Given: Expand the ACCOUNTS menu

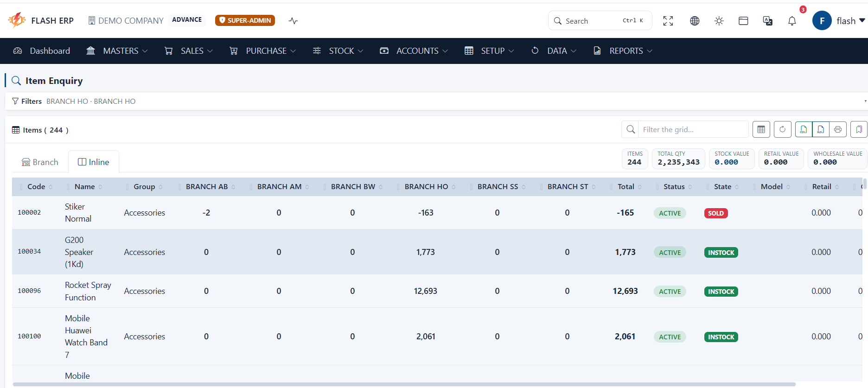Looking at the screenshot, I should [x=414, y=51].
